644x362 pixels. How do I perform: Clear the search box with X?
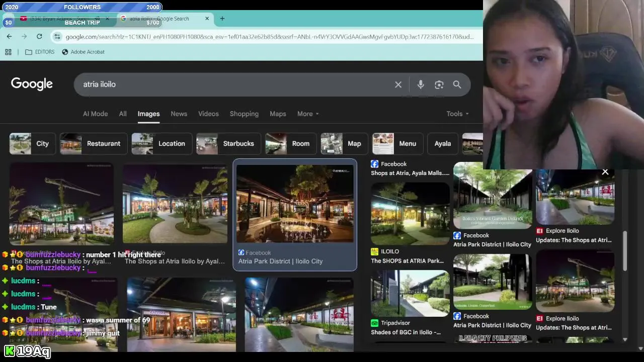click(x=398, y=84)
